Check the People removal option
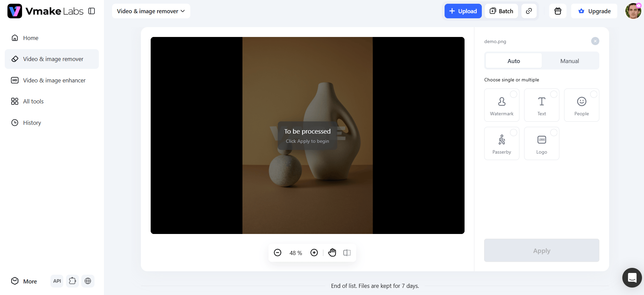The height and width of the screenshot is (295, 644). [x=582, y=105]
